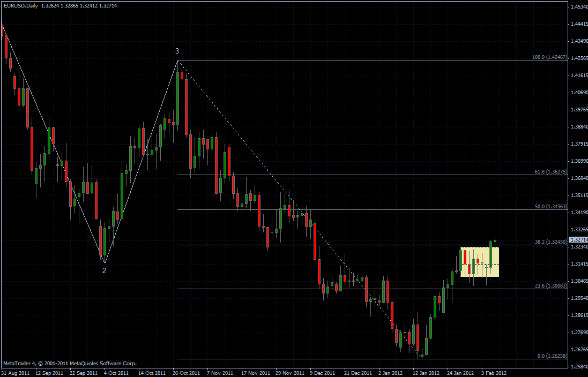
Task: Click Fibonacci level label 61.8 (1.36275)
Action: tap(551, 172)
